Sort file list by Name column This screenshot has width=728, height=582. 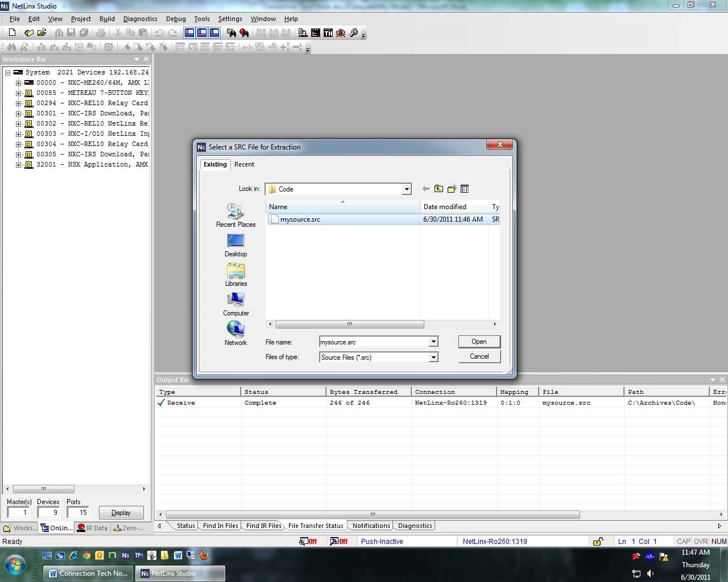point(342,207)
